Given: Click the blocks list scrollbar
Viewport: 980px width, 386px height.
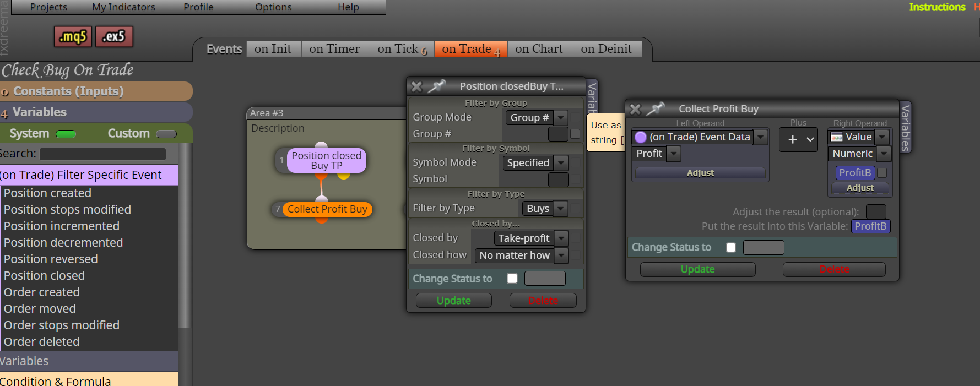Looking at the screenshot, I should coord(185,237).
